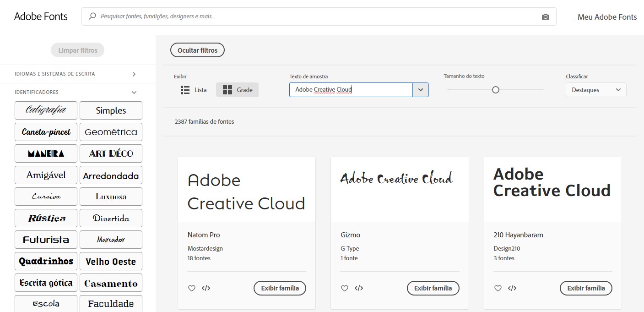Select the Escola tag
The height and width of the screenshot is (312, 644).
pyautogui.click(x=46, y=304)
